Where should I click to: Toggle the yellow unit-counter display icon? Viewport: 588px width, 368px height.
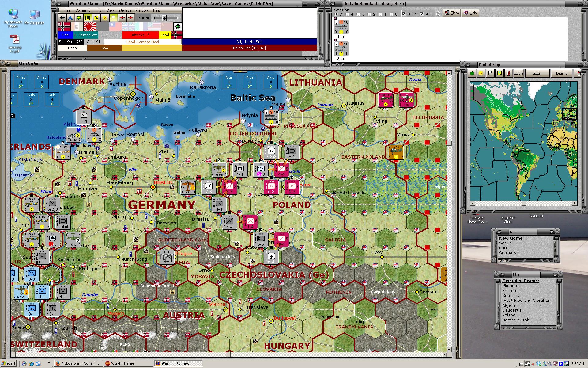pos(88,18)
